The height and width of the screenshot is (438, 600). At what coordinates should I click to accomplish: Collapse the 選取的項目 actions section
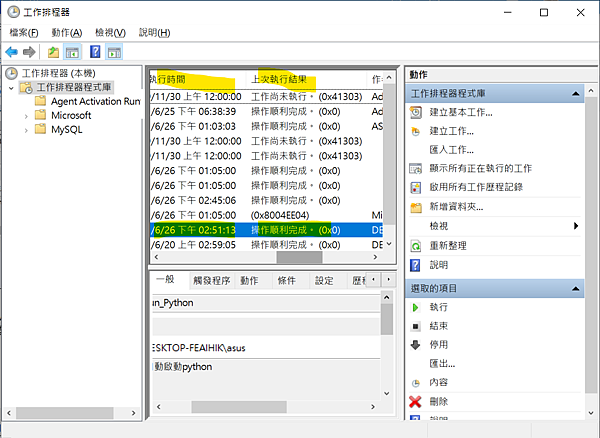tap(576, 289)
